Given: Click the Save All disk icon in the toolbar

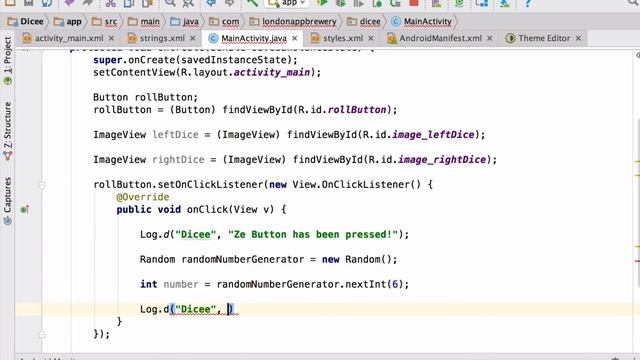Looking at the screenshot, I should pyautogui.click(x=28, y=3).
